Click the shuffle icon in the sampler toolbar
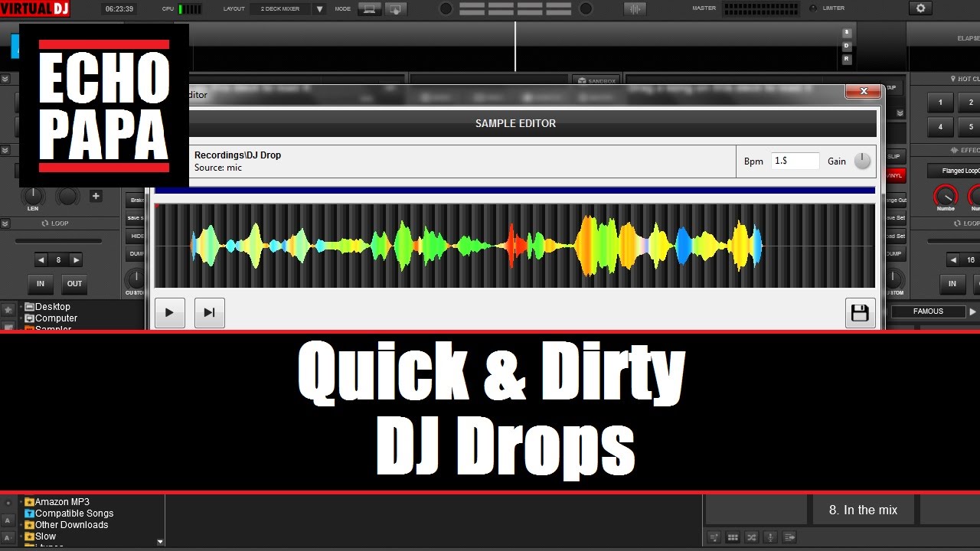 pos(752,537)
